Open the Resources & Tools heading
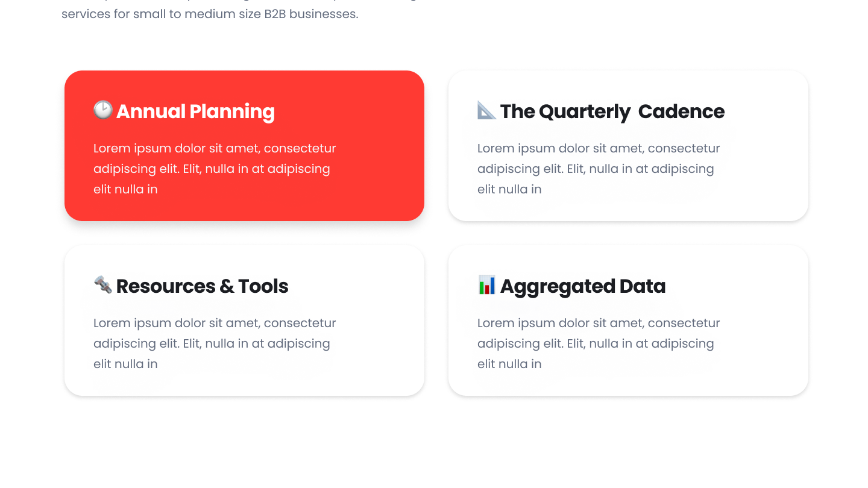This screenshot has width=868, height=488. coord(203,286)
